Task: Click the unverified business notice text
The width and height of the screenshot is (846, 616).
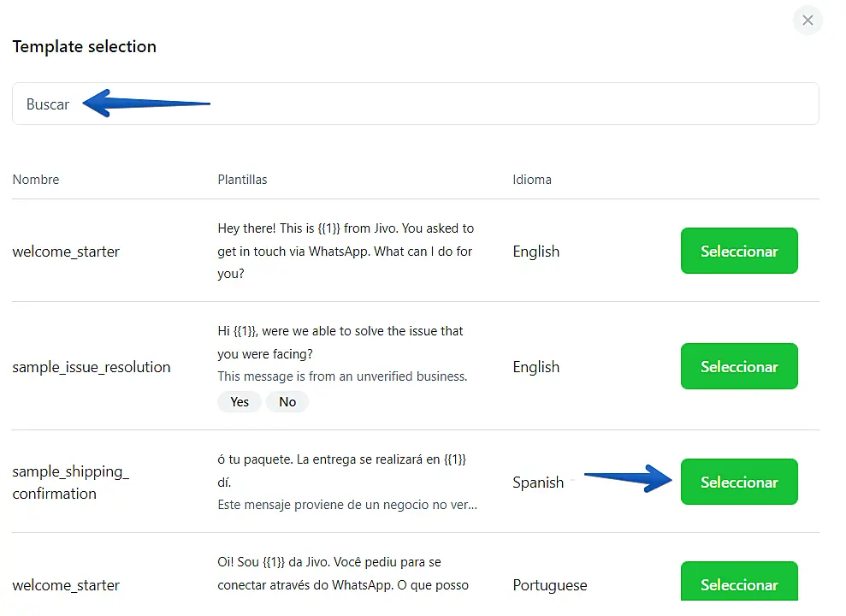Action: (x=342, y=376)
